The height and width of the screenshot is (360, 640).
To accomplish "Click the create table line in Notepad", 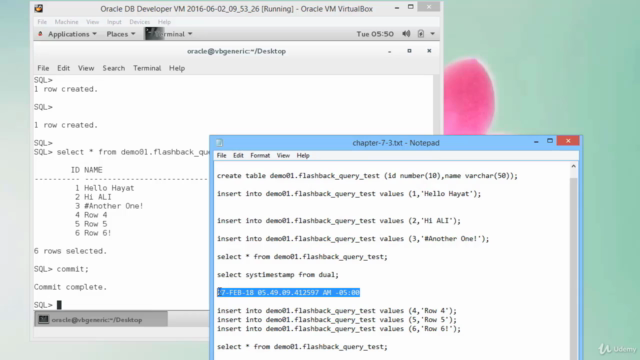I will click(x=367, y=176).
